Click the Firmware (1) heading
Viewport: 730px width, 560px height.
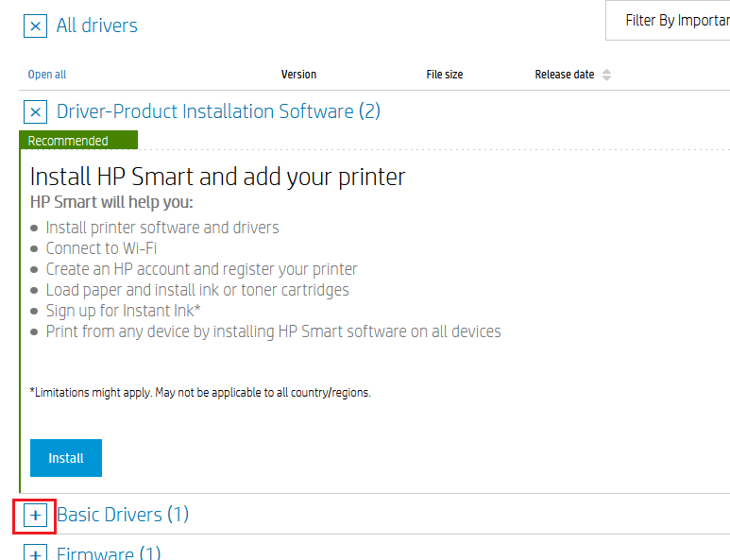click(109, 552)
